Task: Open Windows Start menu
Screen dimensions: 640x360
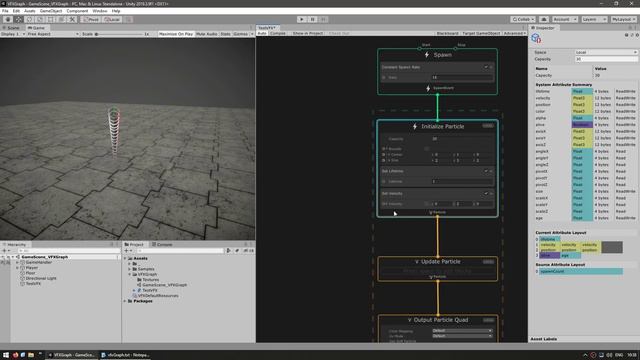Action: pyautogui.click(x=6, y=355)
